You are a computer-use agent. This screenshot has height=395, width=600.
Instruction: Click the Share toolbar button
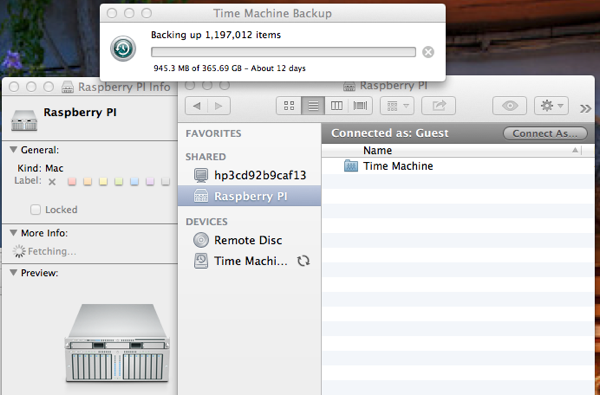click(439, 106)
